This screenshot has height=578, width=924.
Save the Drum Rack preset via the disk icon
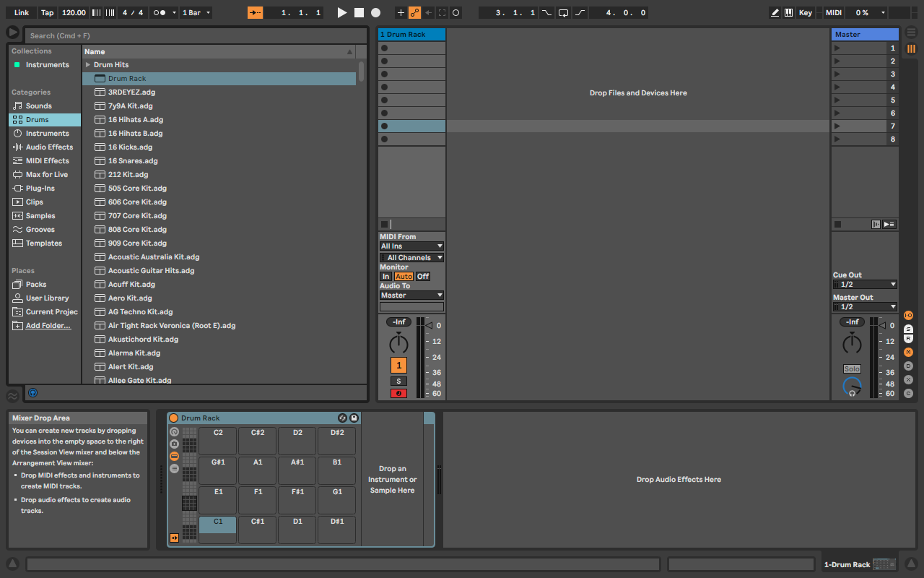352,418
